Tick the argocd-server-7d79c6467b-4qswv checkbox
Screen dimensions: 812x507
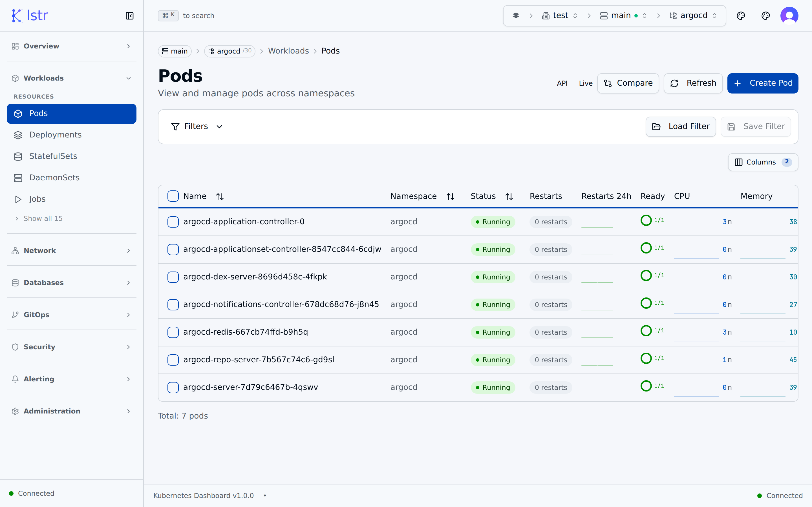tap(173, 387)
